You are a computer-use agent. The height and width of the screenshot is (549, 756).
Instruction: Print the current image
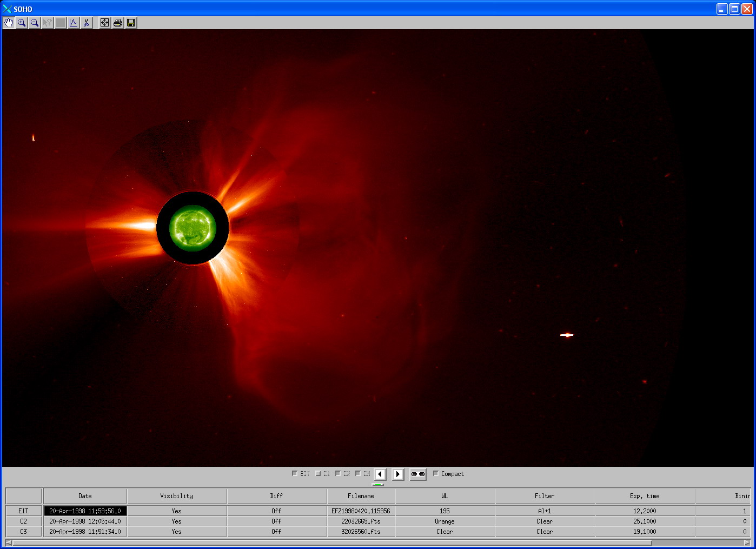click(118, 23)
